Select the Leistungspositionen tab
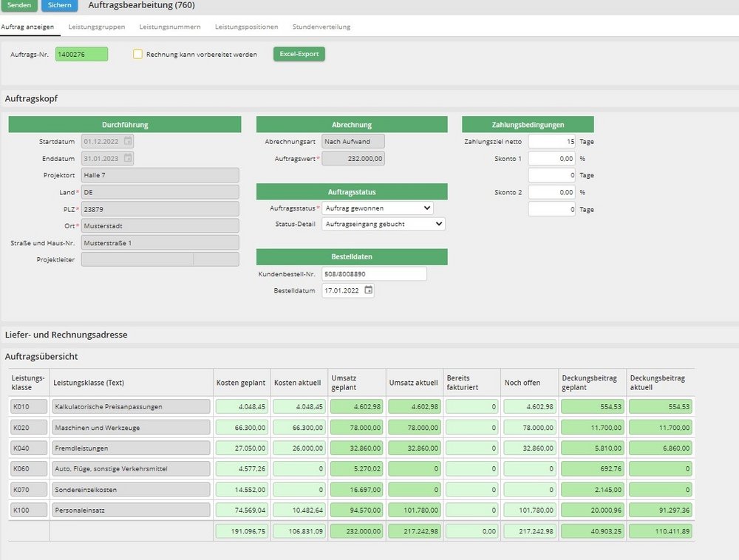This screenshot has height=560, width=739. click(247, 27)
